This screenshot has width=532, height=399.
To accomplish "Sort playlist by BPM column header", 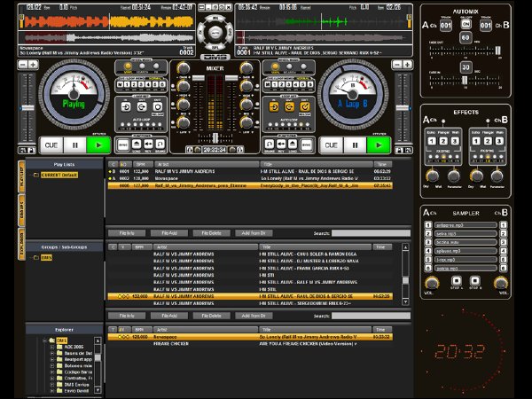I will pos(143,164).
